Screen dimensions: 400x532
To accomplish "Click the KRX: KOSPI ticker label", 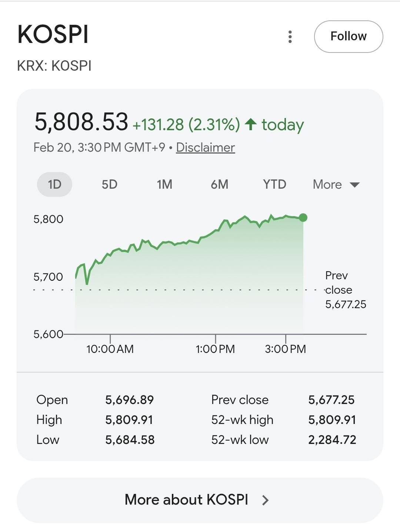I will 54,66.
